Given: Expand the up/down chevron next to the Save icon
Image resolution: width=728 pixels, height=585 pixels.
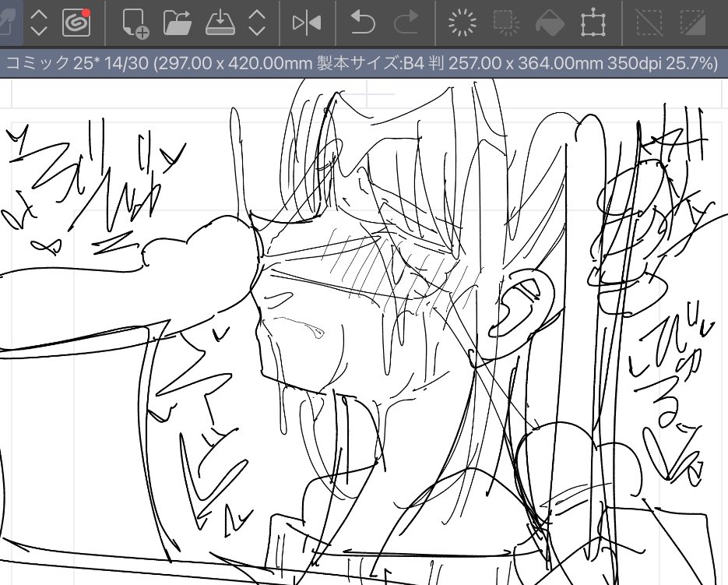Looking at the screenshot, I should pos(257,23).
